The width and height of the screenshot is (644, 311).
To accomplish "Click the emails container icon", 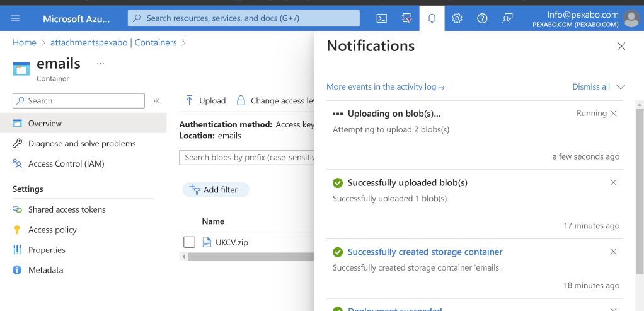I will point(21,69).
